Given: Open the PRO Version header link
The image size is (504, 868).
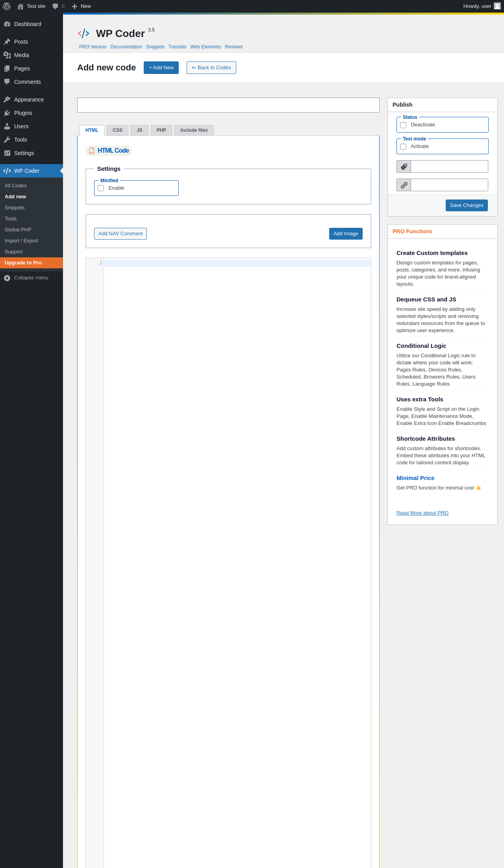Looking at the screenshot, I should tap(93, 47).
